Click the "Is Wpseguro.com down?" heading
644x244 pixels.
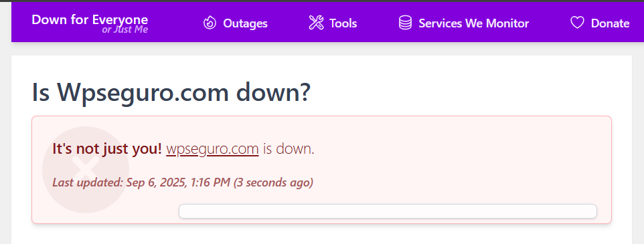coord(171,92)
